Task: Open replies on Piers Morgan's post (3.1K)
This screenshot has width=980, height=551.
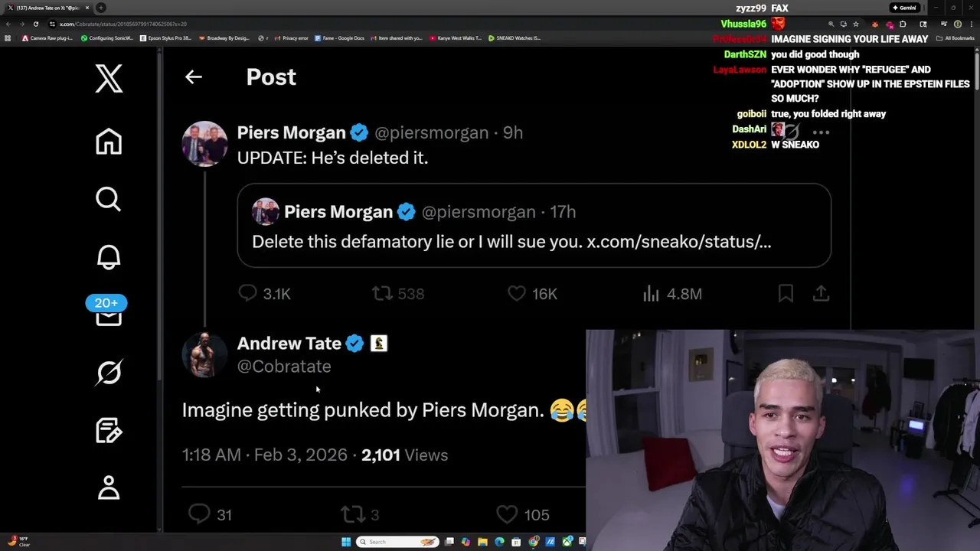Action: (x=264, y=294)
